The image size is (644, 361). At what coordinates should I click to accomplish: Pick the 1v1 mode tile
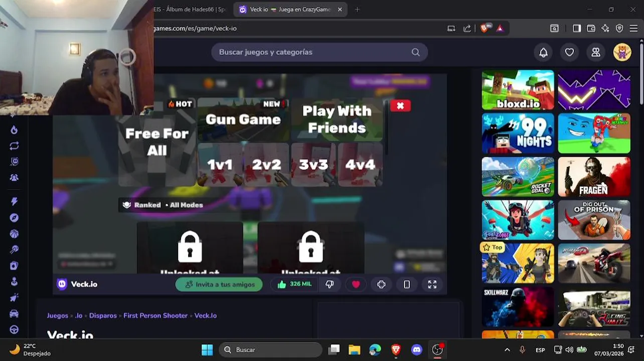(220, 164)
